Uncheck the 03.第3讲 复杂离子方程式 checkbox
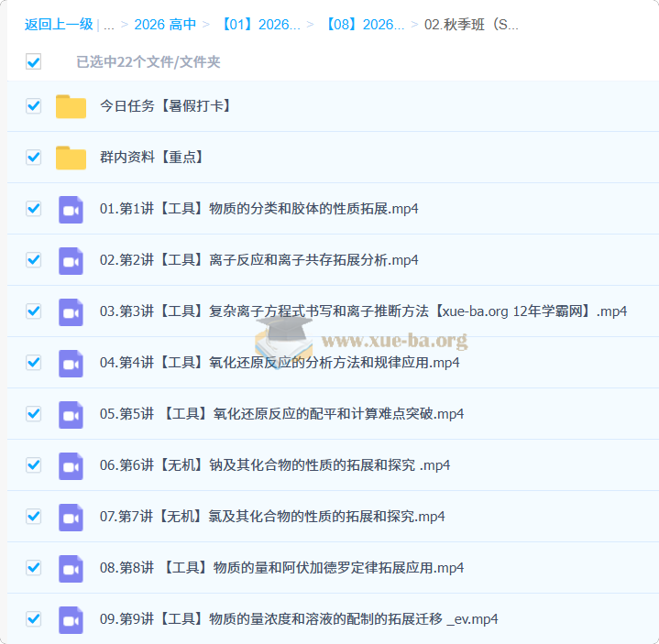This screenshot has height=644, width=659. [x=33, y=311]
